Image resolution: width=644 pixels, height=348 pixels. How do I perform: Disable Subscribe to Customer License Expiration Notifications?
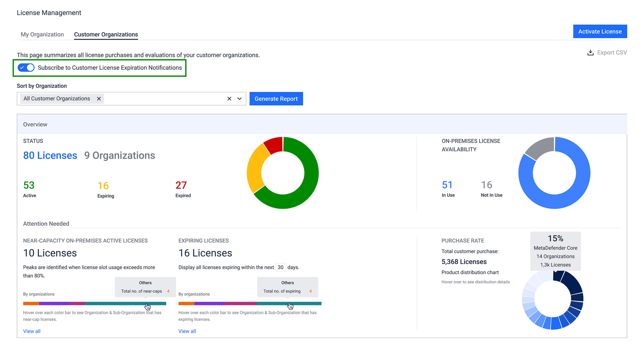tap(26, 67)
